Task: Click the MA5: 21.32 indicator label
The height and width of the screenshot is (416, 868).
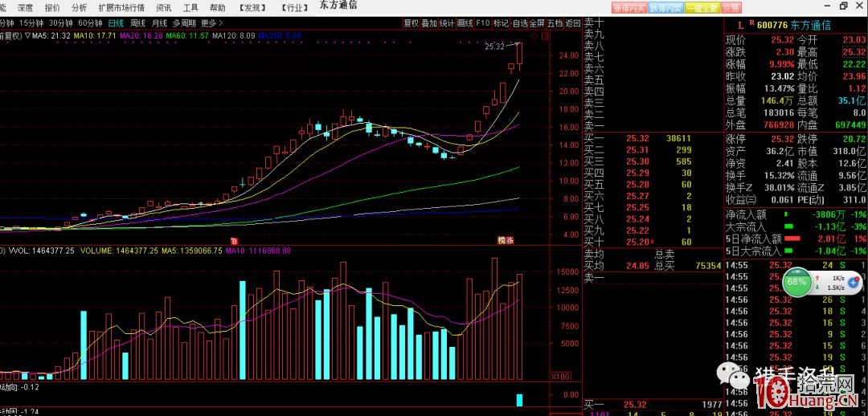Action: click(51, 36)
